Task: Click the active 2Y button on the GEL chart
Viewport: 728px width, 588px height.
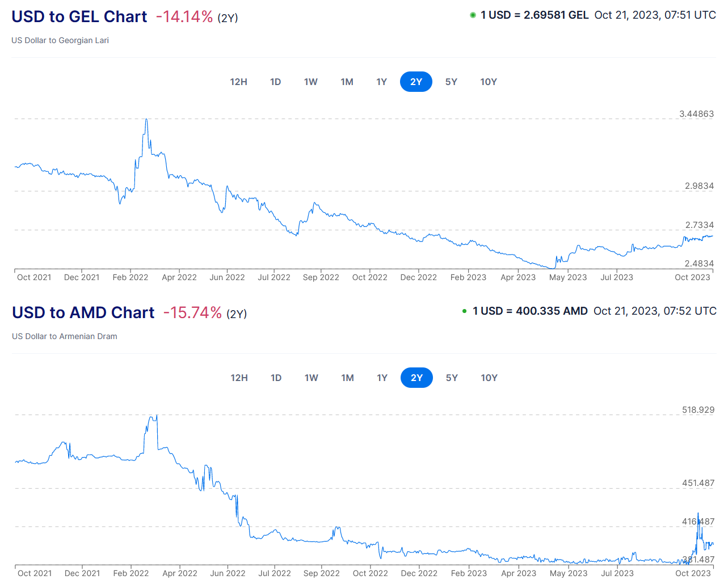Action: click(x=416, y=82)
